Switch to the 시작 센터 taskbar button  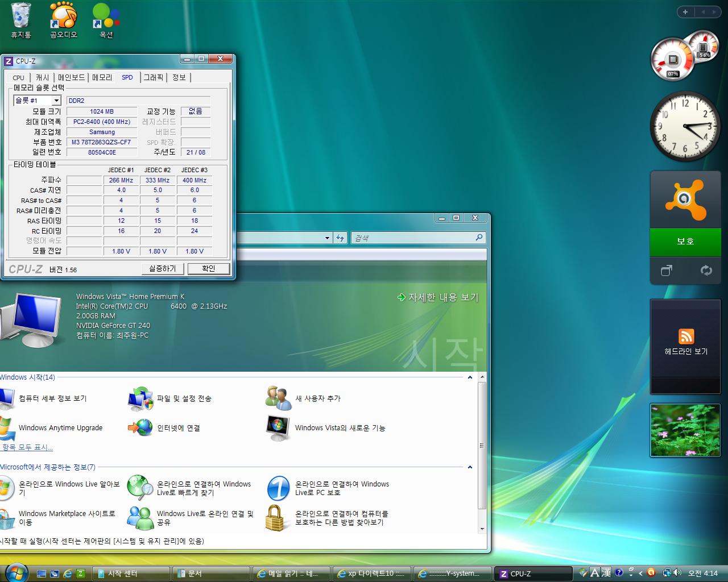[130, 573]
